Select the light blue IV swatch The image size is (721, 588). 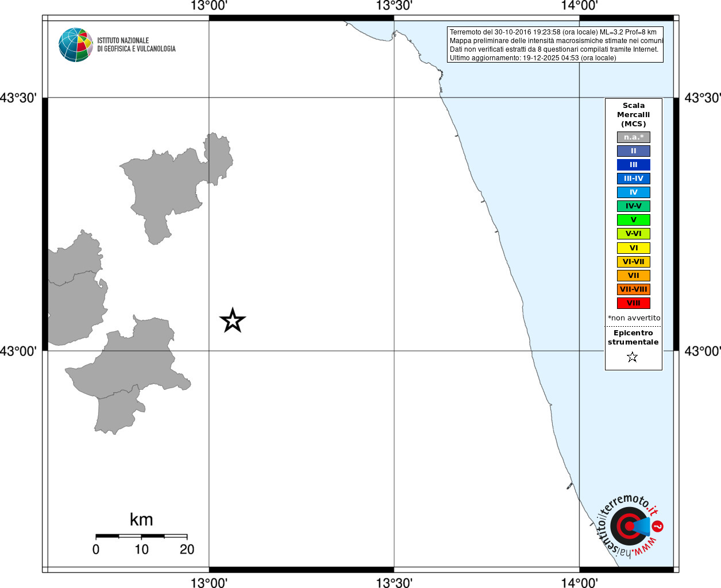click(634, 192)
